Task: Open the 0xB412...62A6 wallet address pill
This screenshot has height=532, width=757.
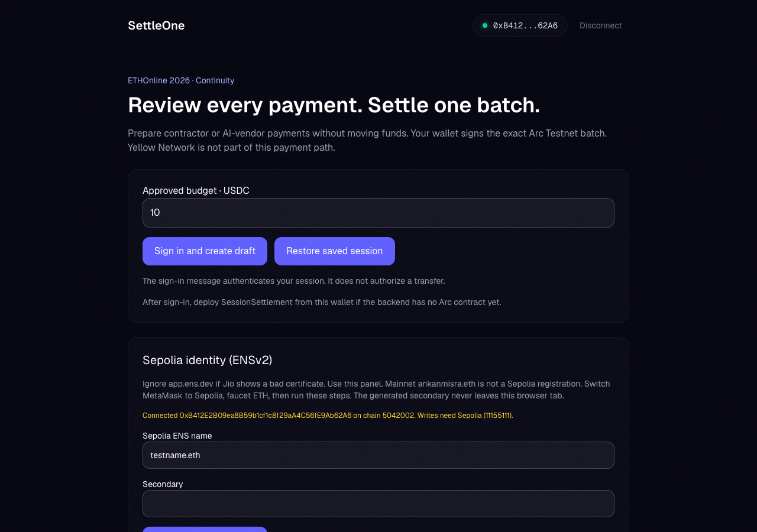Action: (x=520, y=25)
